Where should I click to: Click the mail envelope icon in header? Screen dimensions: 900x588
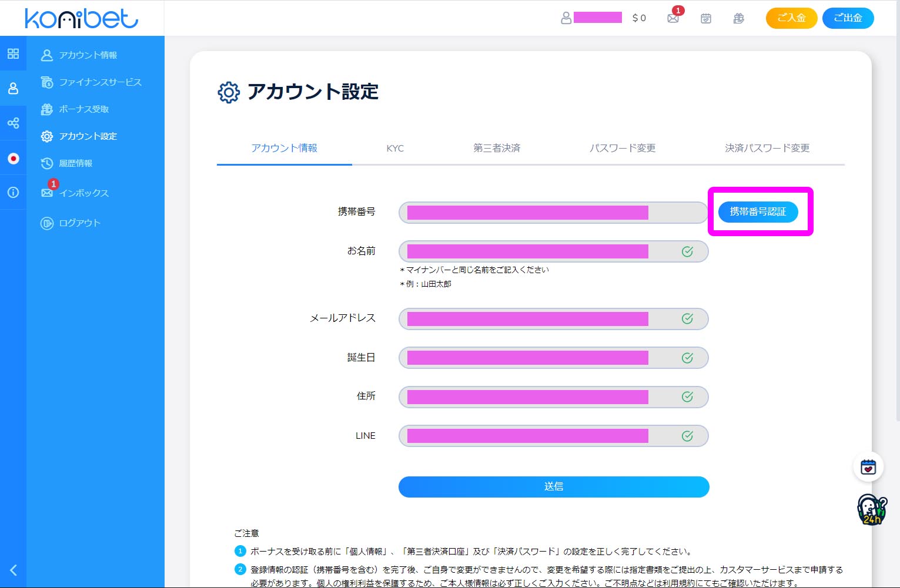(x=673, y=18)
